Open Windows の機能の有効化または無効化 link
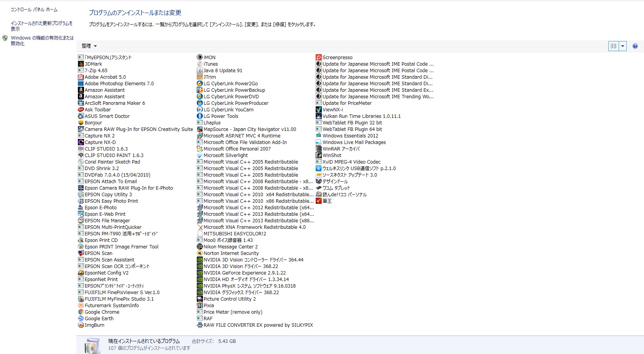 tap(42, 41)
